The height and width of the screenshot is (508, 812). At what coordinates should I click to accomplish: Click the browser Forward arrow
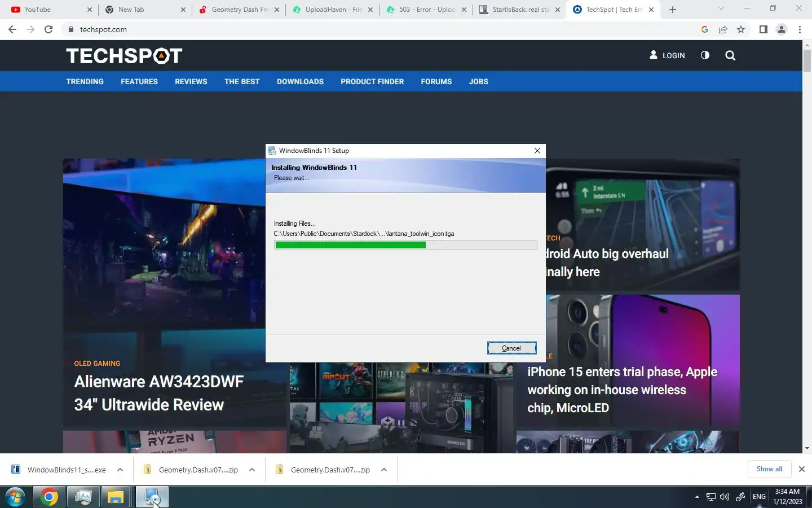point(30,29)
